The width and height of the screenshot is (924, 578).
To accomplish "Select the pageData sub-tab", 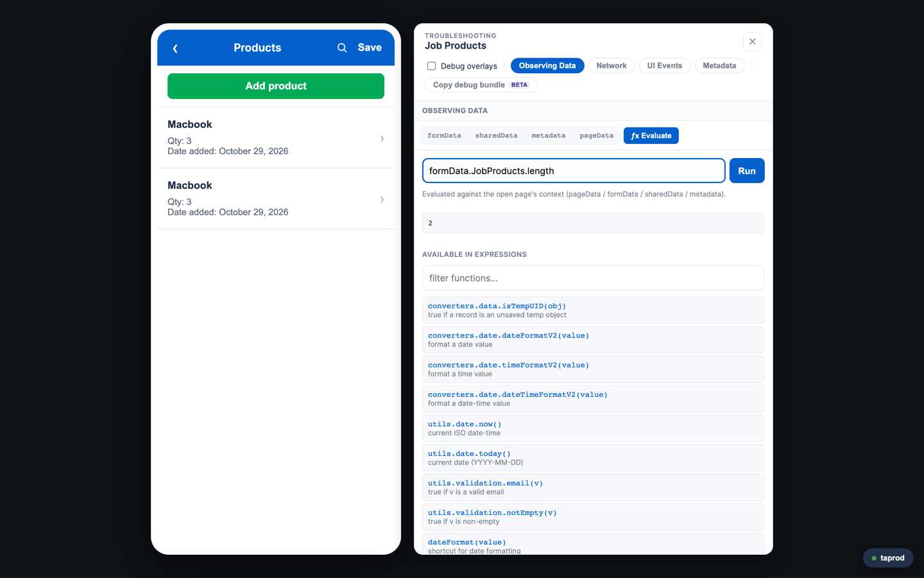I will click(596, 136).
